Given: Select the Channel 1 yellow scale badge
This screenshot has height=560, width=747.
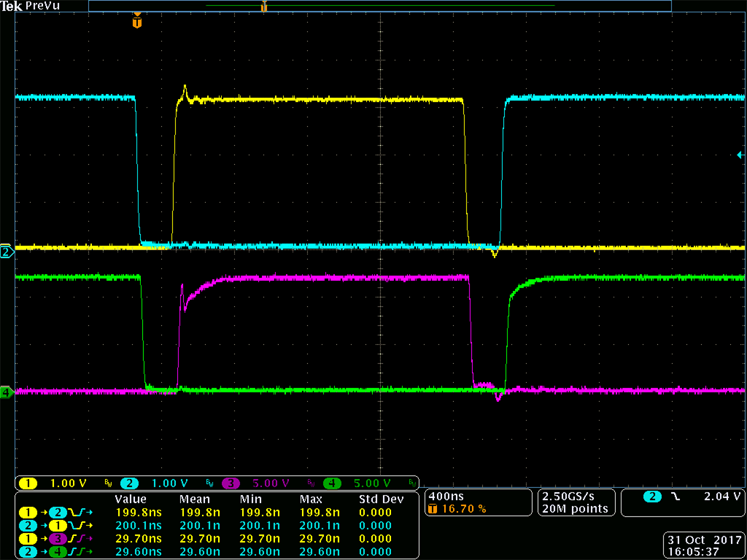Looking at the screenshot, I should tap(28, 483).
